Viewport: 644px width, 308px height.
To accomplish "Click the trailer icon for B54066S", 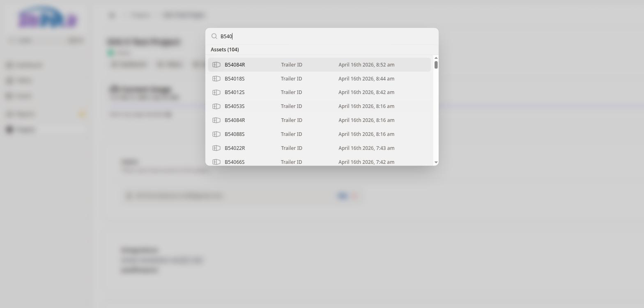I will point(216,162).
